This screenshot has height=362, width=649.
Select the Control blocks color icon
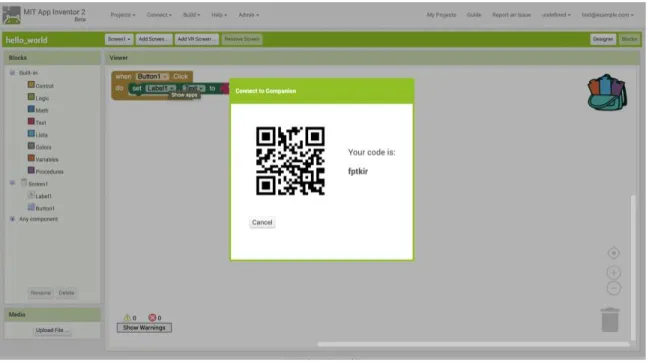point(31,84)
